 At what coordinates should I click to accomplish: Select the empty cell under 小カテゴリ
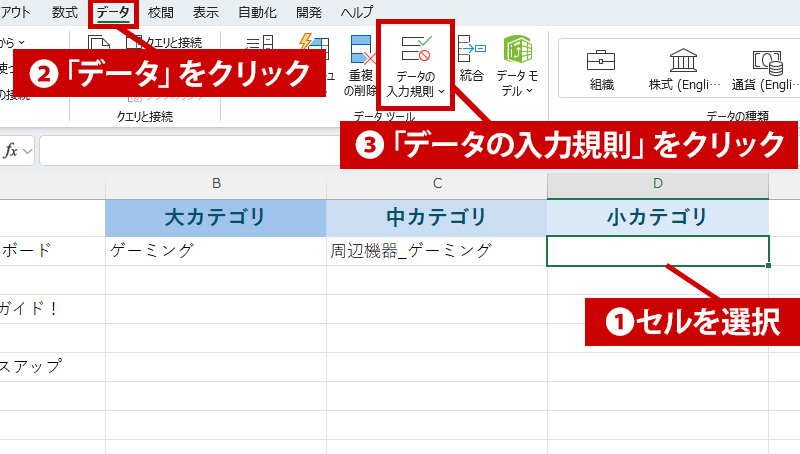click(658, 251)
